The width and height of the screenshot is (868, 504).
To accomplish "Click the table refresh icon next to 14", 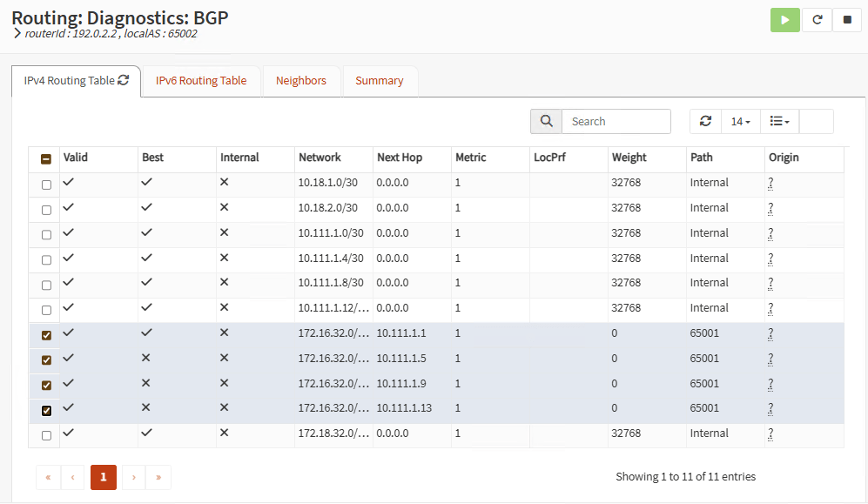I will (x=705, y=122).
